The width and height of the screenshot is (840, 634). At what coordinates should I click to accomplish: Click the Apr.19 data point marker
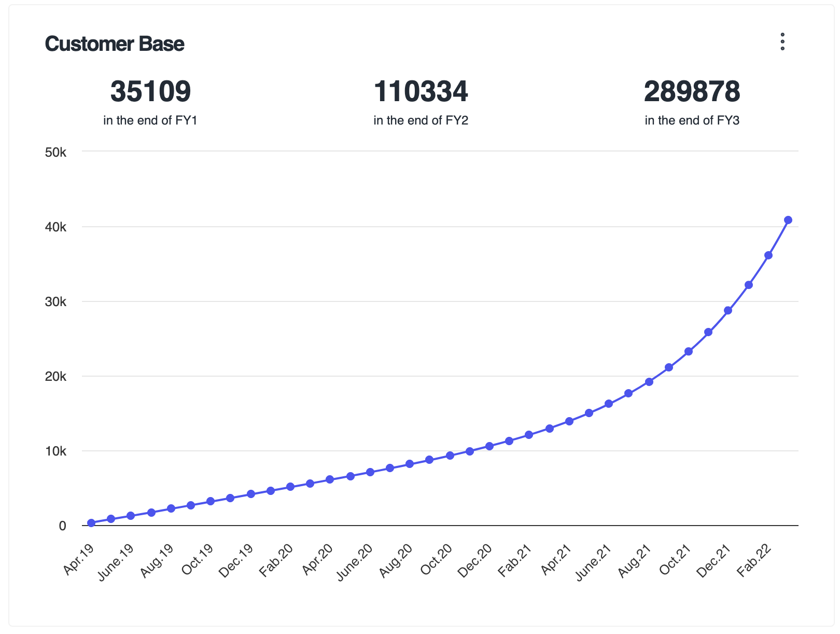(91, 523)
